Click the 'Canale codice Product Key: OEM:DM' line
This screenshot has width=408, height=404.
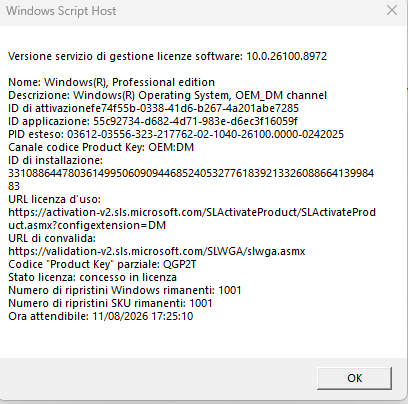point(101,147)
